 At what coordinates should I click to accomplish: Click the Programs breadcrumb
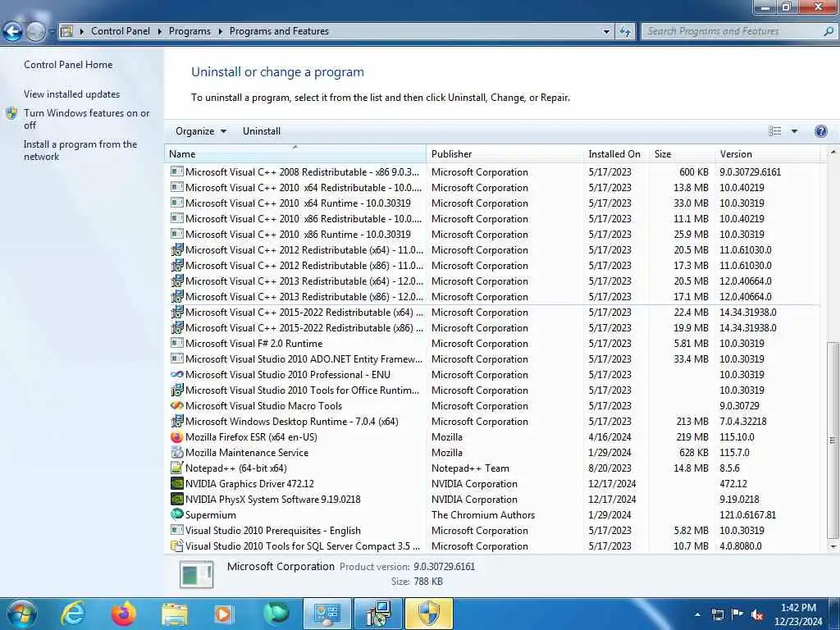tap(189, 31)
